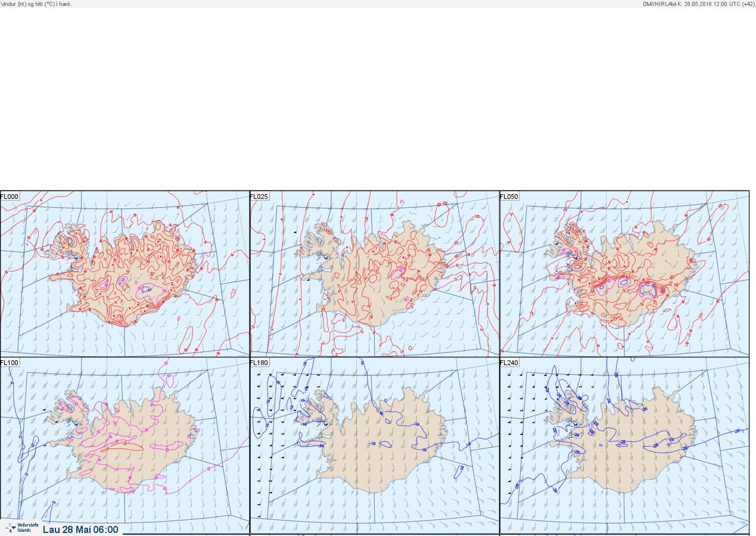Click the DMI/HIRLAM-K model run timestamp
Screen dimensions: 756x536
click(x=699, y=4)
